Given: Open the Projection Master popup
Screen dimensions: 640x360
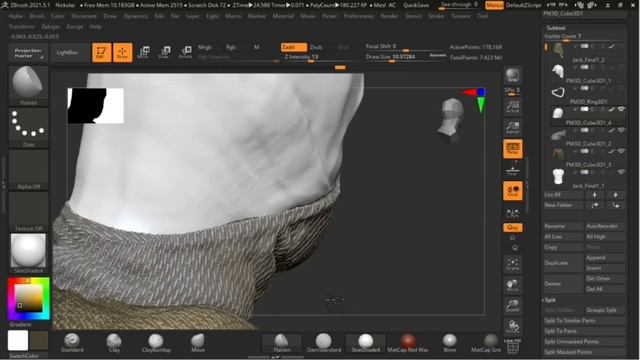Looking at the screenshot, I should pyautogui.click(x=28, y=53).
